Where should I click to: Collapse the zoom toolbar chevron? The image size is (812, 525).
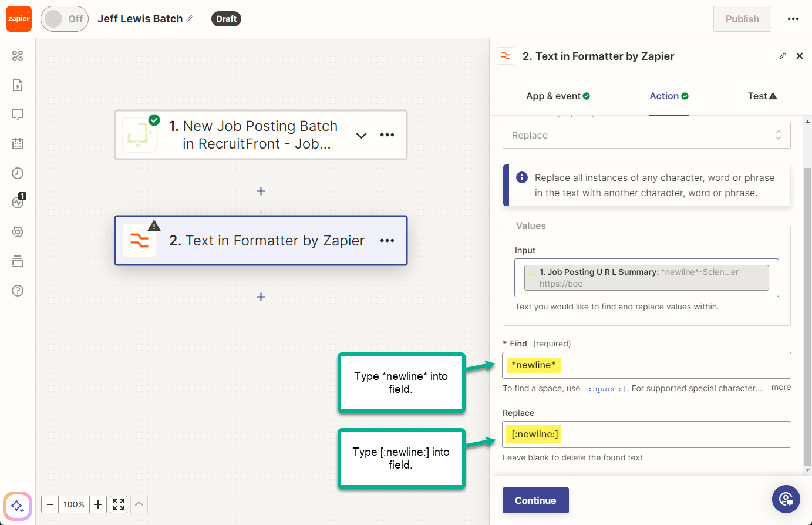click(x=139, y=504)
